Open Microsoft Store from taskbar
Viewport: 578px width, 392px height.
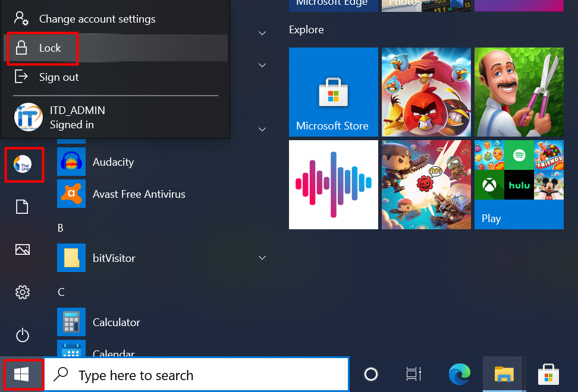(x=548, y=374)
